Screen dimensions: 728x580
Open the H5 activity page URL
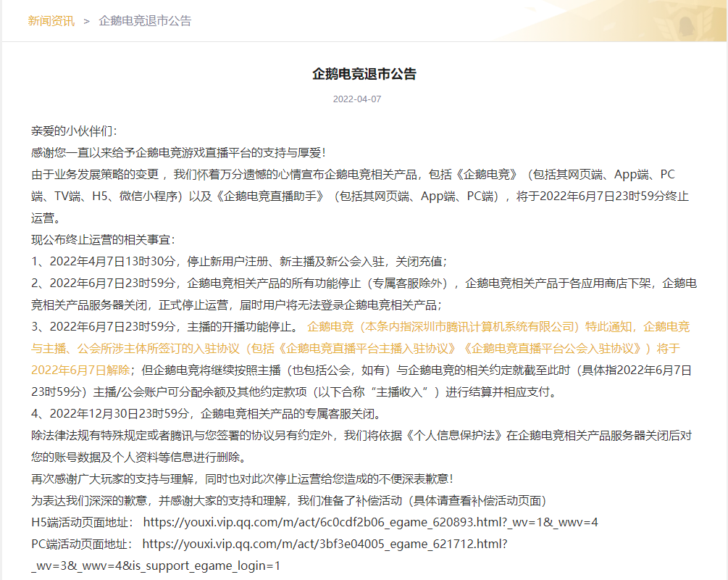(370, 522)
